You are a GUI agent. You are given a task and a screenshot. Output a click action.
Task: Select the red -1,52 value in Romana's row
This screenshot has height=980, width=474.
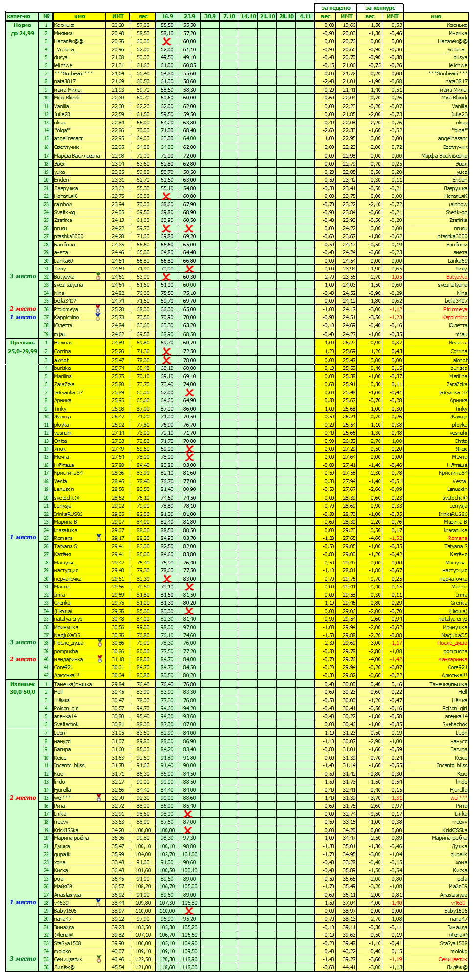(x=396, y=538)
